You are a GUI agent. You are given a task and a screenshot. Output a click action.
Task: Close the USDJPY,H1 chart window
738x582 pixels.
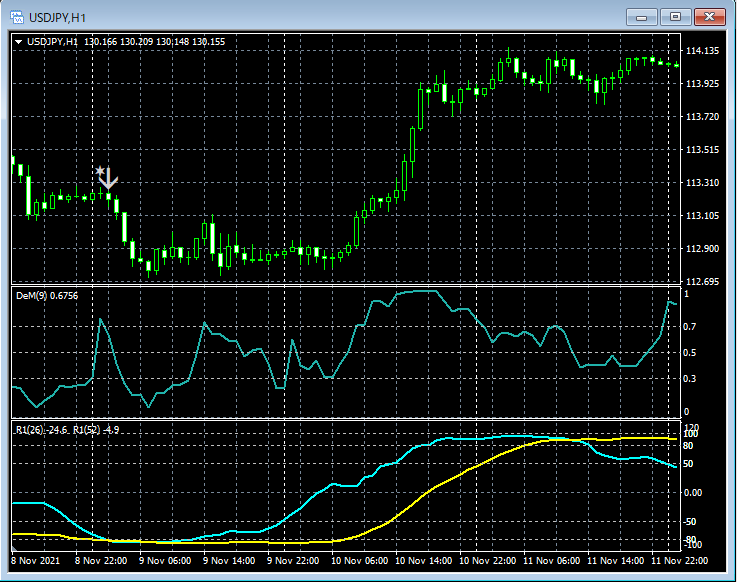click(x=710, y=17)
